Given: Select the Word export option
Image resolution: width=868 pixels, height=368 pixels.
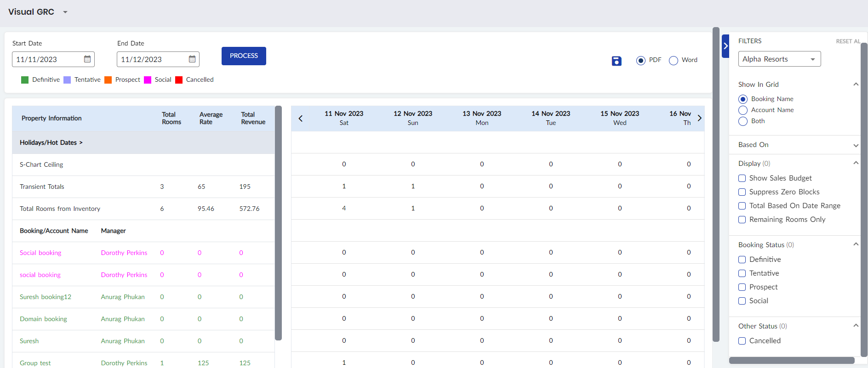Looking at the screenshot, I should (674, 61).
